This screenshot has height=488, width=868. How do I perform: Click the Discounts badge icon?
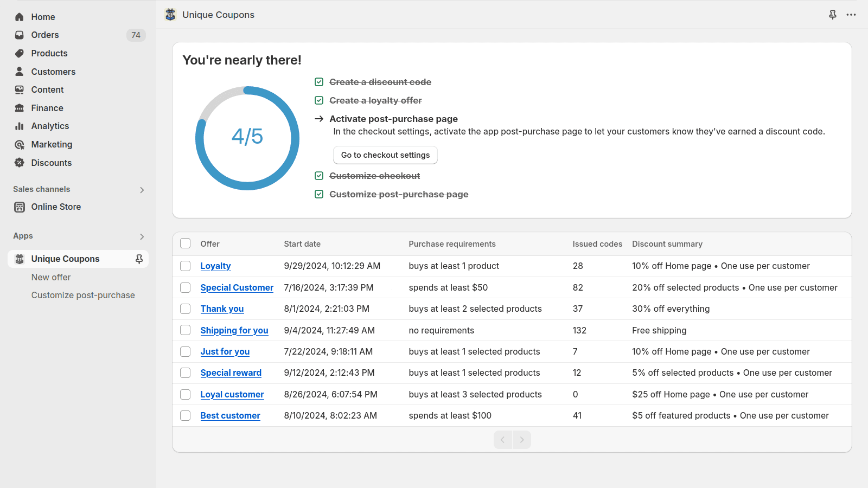point(20,163)
